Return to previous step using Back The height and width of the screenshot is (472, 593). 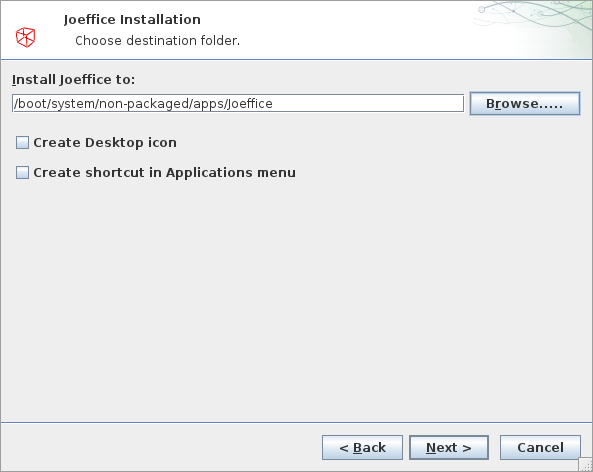click(362, 447)
